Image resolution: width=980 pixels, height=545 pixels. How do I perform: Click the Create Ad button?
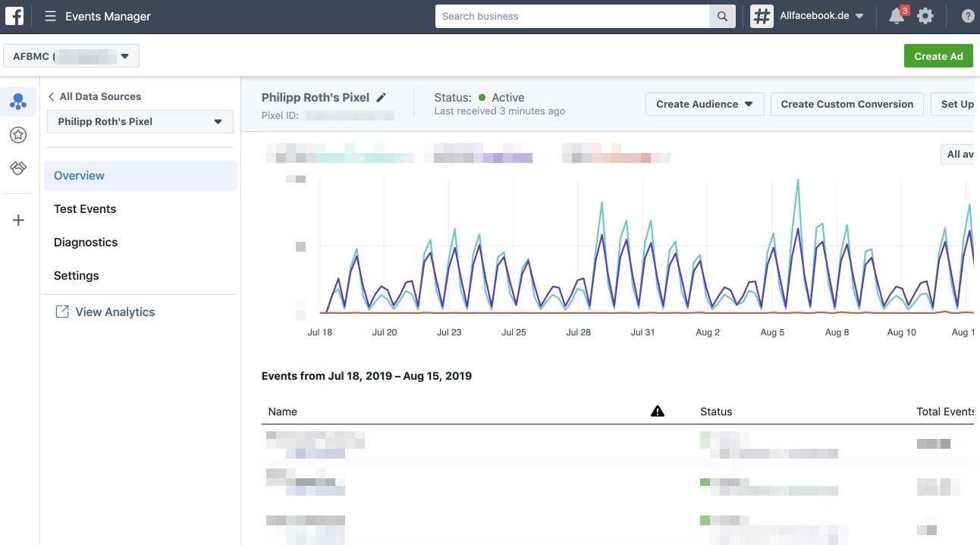click(938, 56)
